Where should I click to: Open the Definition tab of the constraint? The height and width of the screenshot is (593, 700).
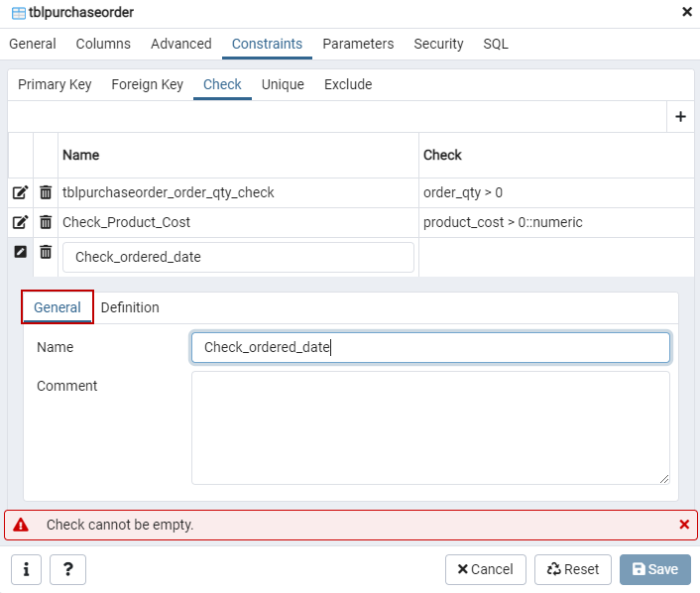pyautogui.click(x=130, y=307)
